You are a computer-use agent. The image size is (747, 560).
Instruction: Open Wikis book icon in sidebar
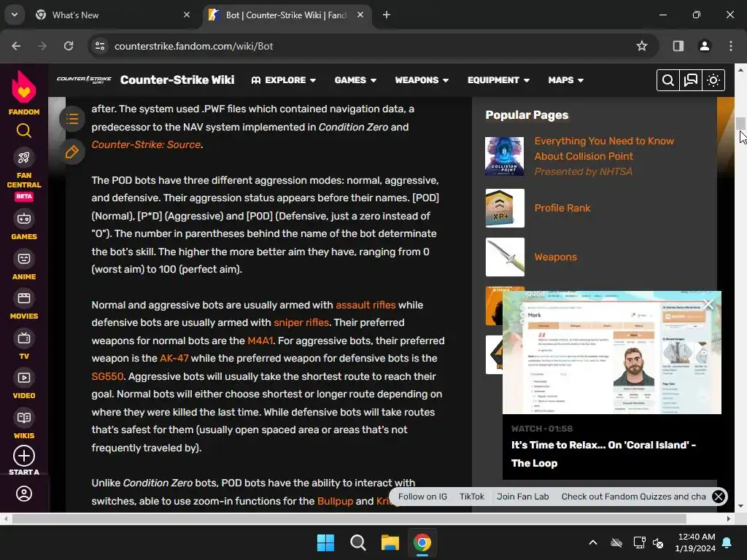(x=24, y=418)
